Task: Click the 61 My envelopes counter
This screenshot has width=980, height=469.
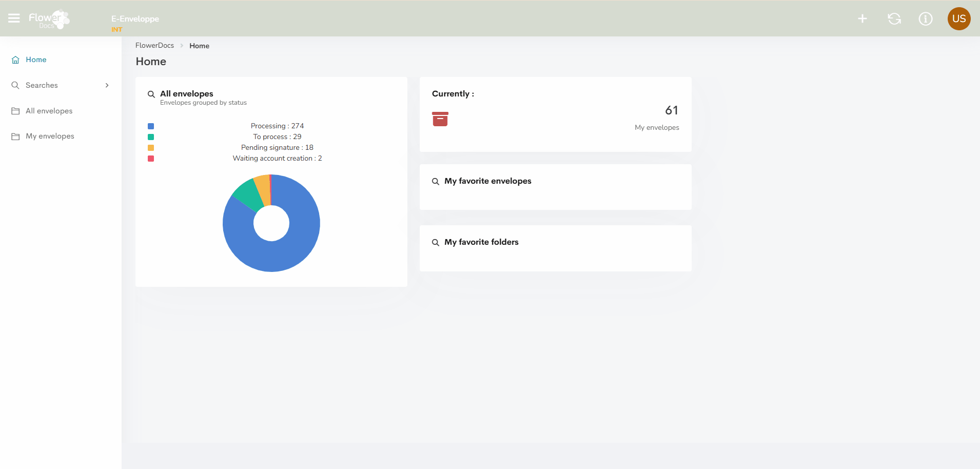Action: [x=672, y=110]
